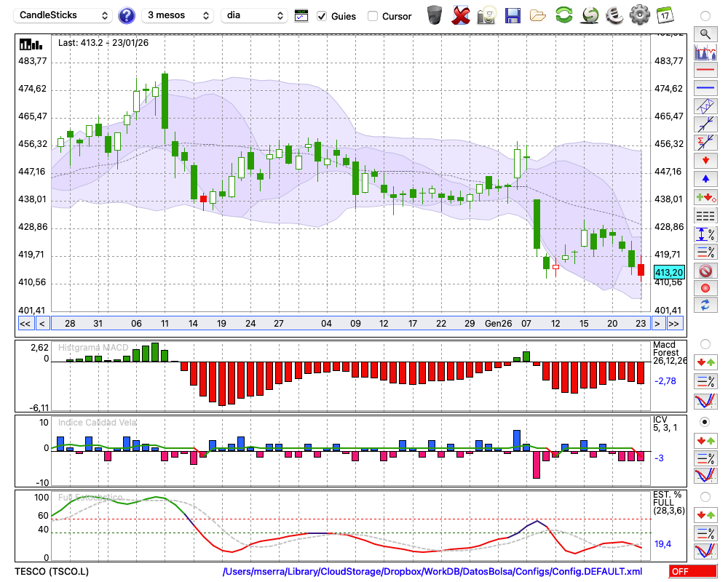728x582 pixels.
Task: Select the blue horizontal line tool
Action: (705, 88)
